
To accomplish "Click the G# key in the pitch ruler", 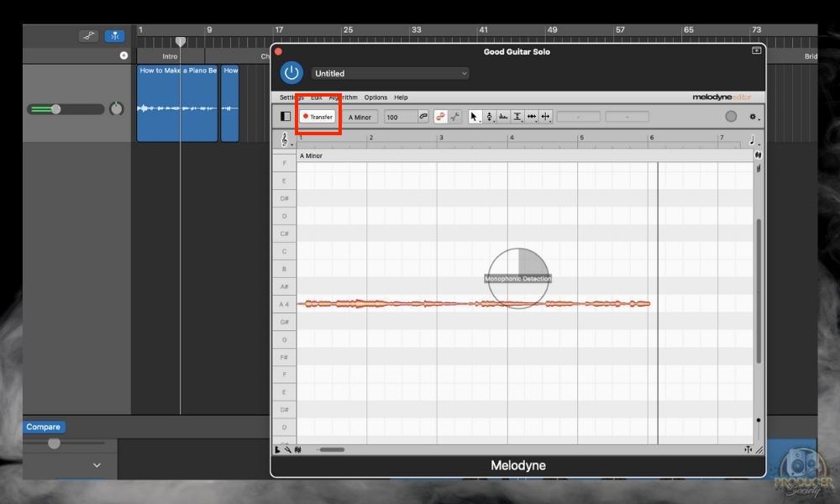I will pyautogui.click(x=284, y=322).
